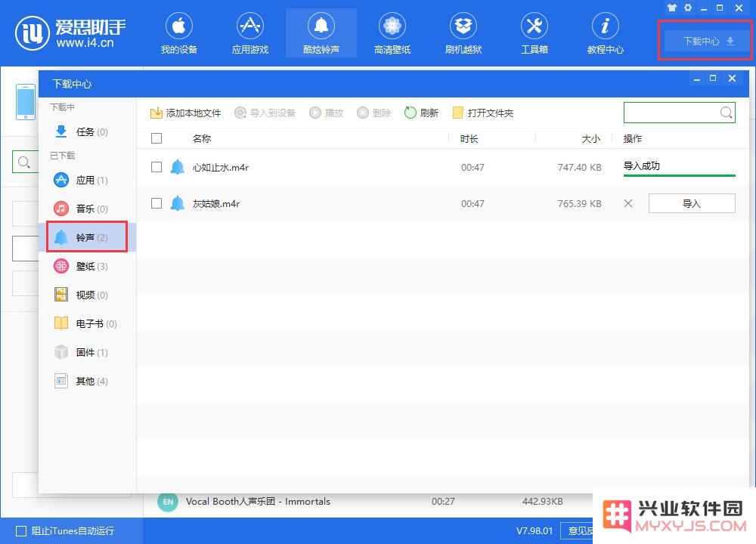756x544 pixels.
Task: Close the 下载中心 dialog
Action: (732, 78)
